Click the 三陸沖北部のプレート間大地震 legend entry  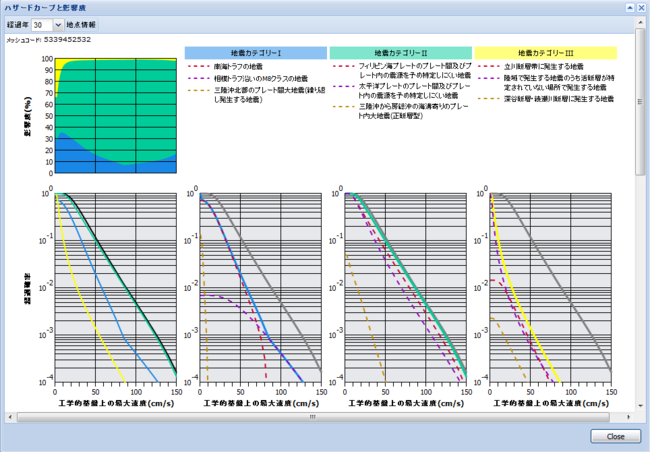click(256, 95)
